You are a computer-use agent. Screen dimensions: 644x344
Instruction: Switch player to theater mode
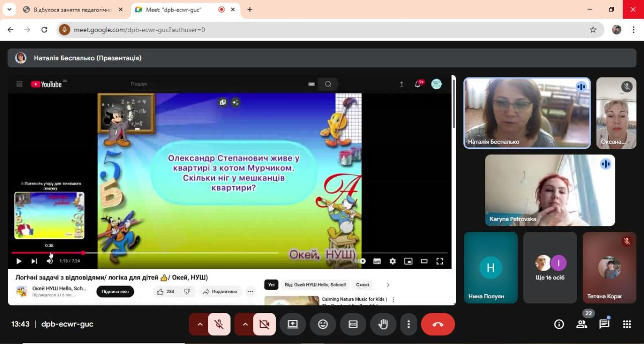[424, 261]
